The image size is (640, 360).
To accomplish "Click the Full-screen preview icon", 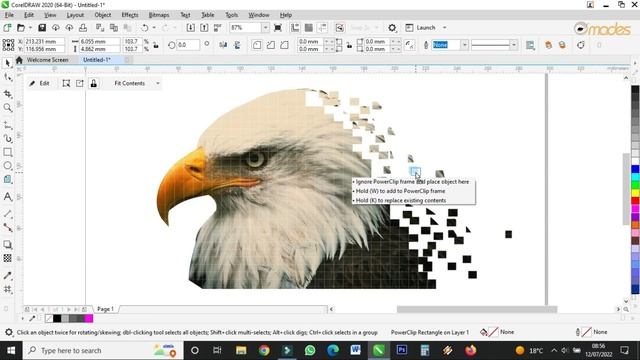I will point(278,28).
